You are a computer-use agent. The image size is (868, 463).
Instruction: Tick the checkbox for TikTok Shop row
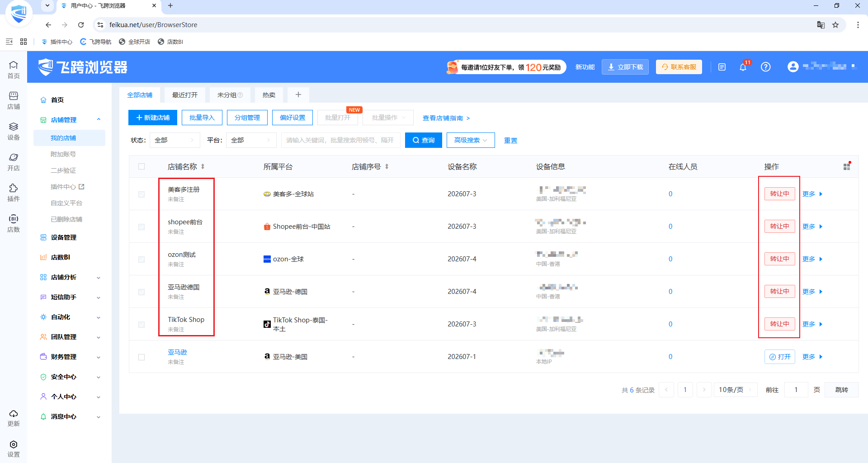(x=142, y=324)
